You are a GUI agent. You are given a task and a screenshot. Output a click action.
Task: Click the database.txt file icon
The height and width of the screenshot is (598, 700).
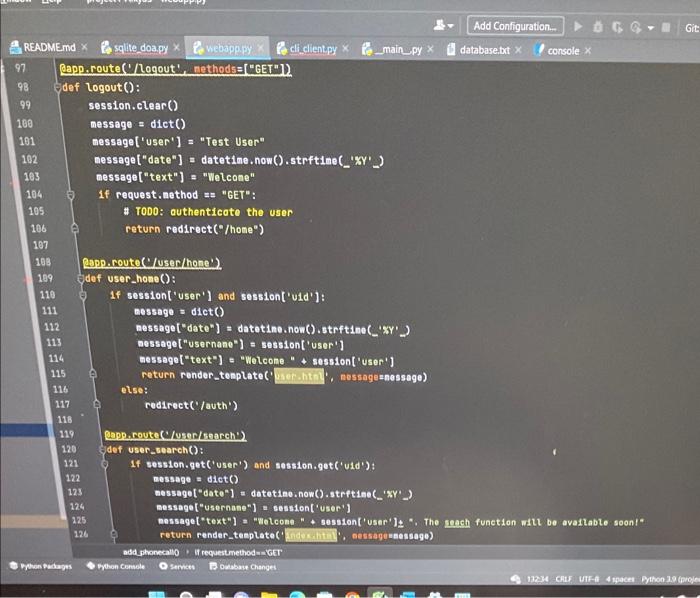[451, 49]
